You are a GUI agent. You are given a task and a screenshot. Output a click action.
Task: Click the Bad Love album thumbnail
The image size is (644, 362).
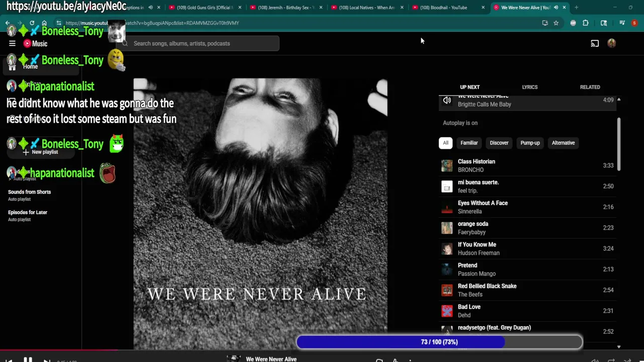[447, 311]
